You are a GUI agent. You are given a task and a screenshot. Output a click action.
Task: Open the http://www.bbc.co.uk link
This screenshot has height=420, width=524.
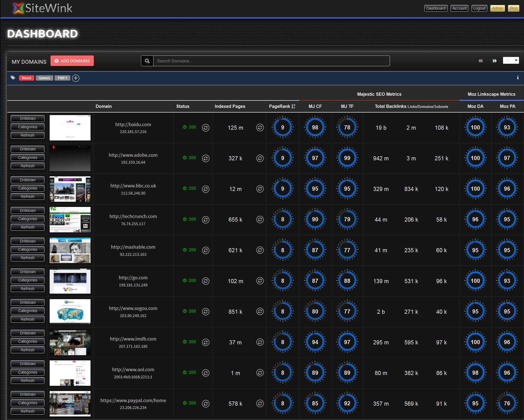133,186
